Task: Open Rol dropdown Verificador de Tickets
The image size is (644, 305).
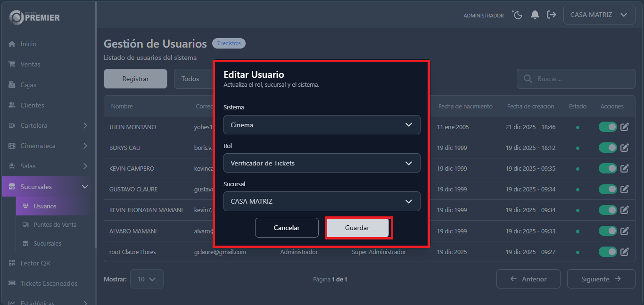Action: pyautogui.click(x=322, y=163)
